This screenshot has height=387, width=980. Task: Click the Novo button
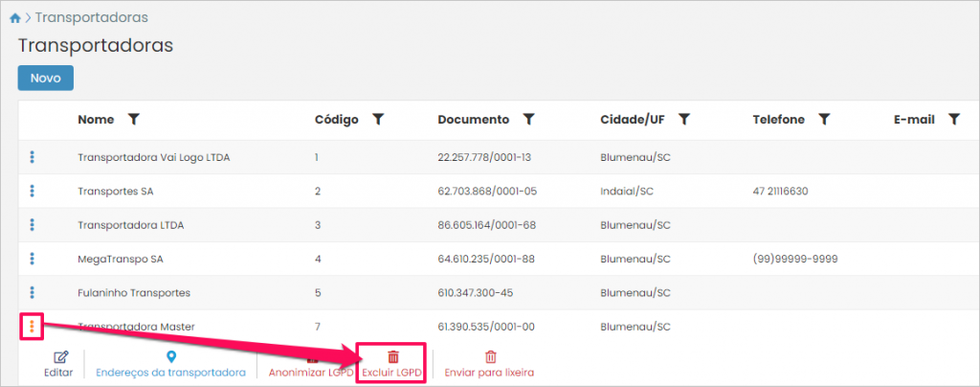[x=45, y=79]
